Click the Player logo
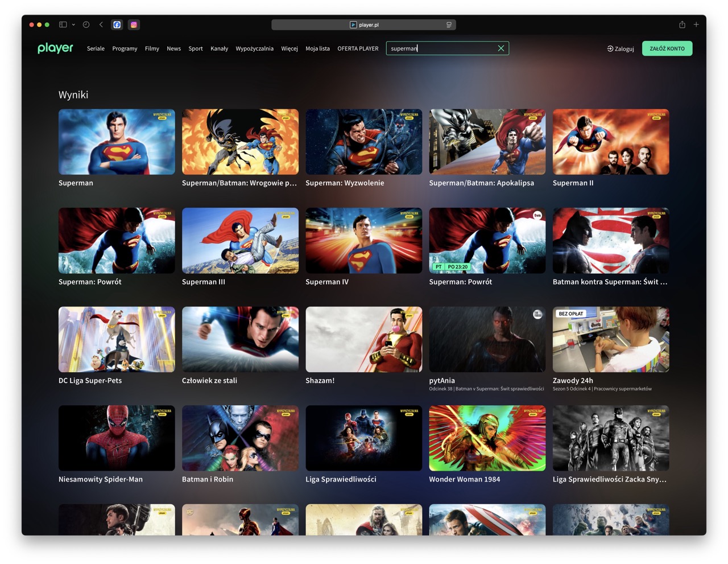 coord(55,48)
